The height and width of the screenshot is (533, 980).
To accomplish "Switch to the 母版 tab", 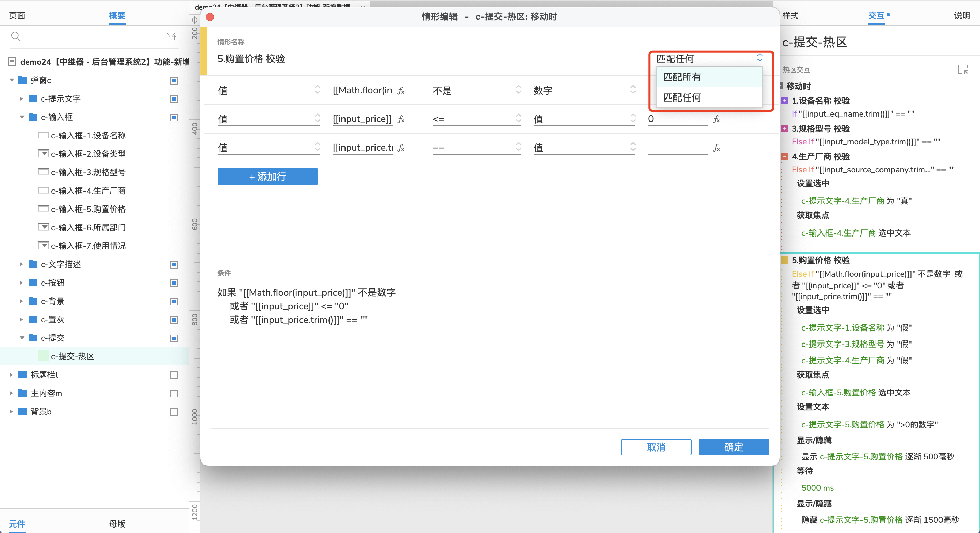I will click(117, 524).
